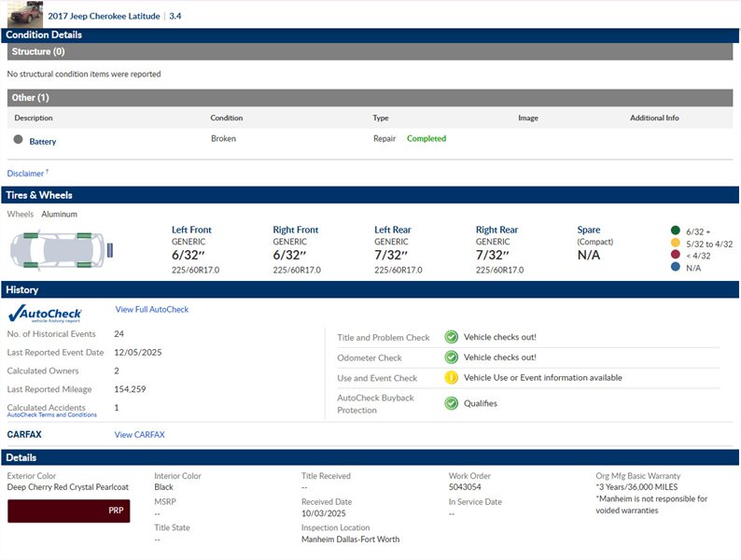Click the red below 4/32 legend dot
Image resolution: width=741 pixels, height=560 pixels.
click(675, 255)
